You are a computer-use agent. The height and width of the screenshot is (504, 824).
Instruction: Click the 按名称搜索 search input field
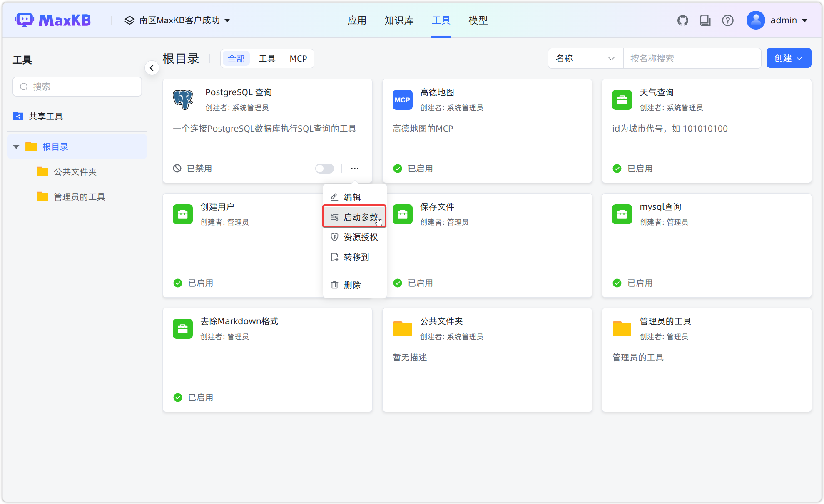click(x=692, y=58)
